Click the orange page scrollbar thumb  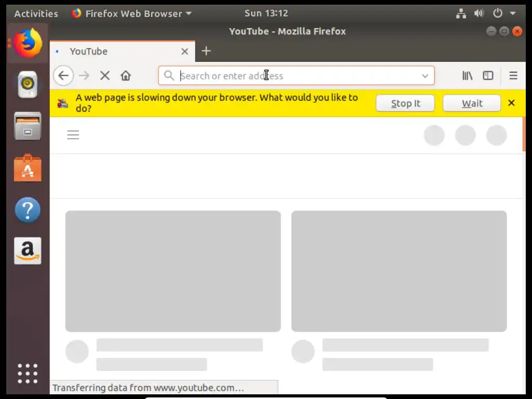524,134
